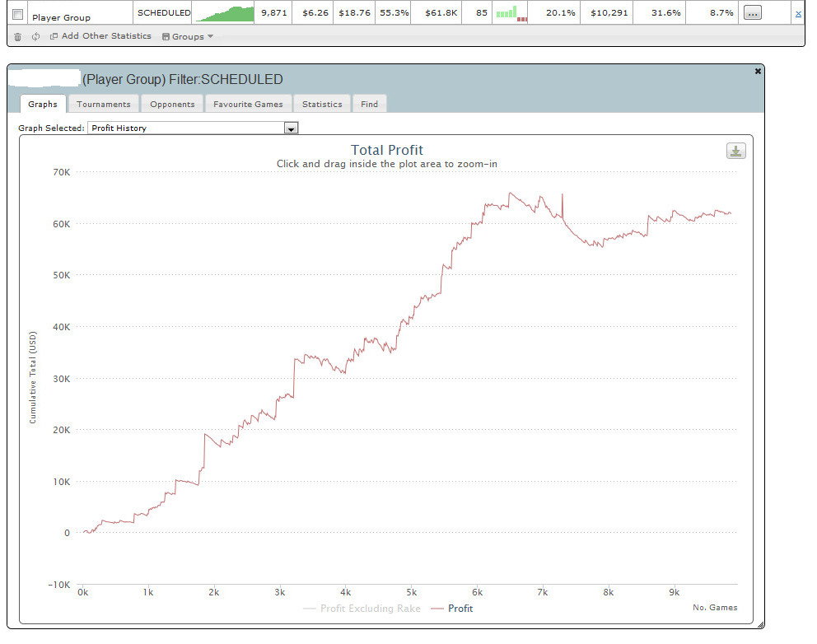Go to the Statistics tab
This screenshot has height=644, width=817.
(321, 104)
